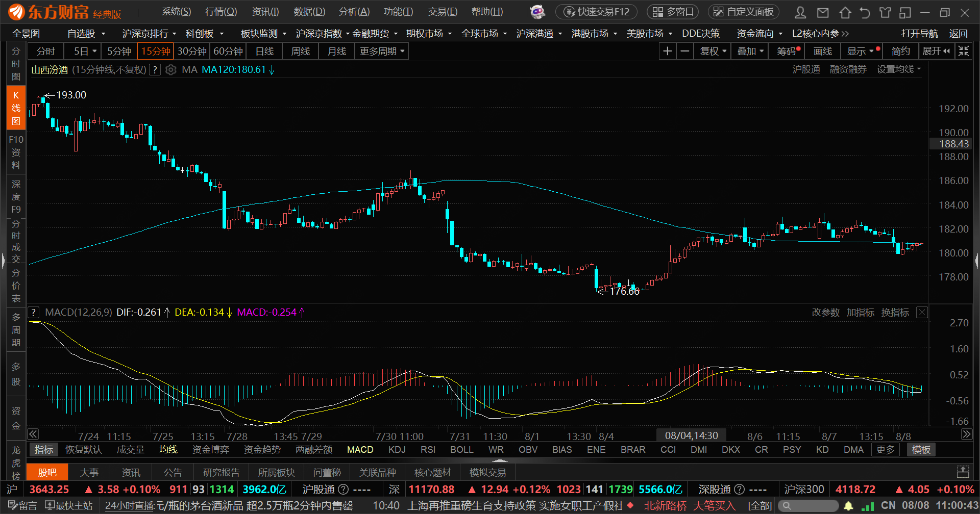This screenshot has height=514, width=980.
Task: Zoom in chart with plus button
Action: coord(667,51)
